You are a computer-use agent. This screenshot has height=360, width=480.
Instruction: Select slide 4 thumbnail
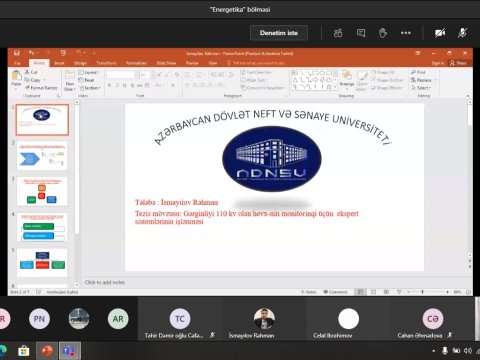(x=42, y=227)
